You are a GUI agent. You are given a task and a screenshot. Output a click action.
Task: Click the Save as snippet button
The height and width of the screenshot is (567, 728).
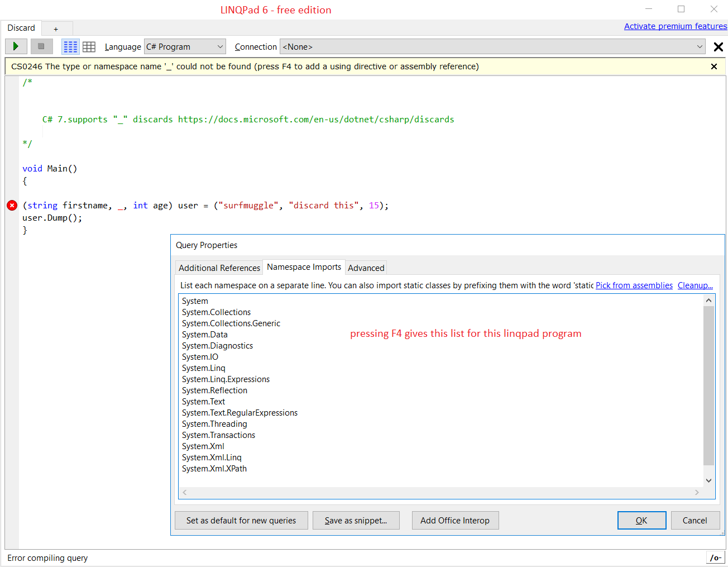tap(356, 521)
